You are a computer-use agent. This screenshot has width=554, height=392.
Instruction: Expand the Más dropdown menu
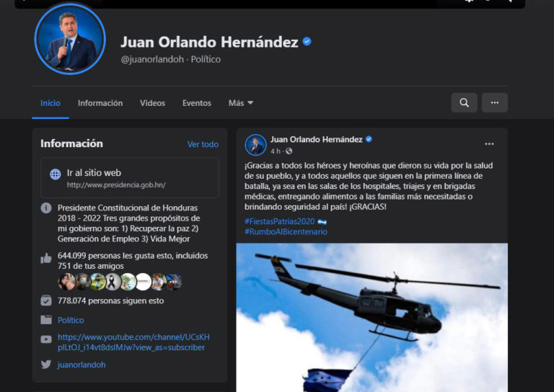pos(241,103)
